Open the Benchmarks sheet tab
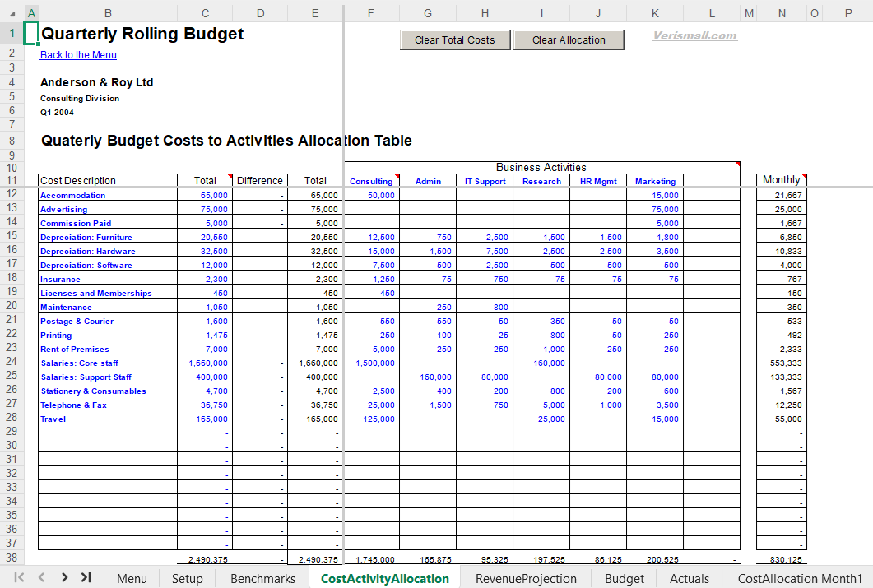 tap(262, 578)
